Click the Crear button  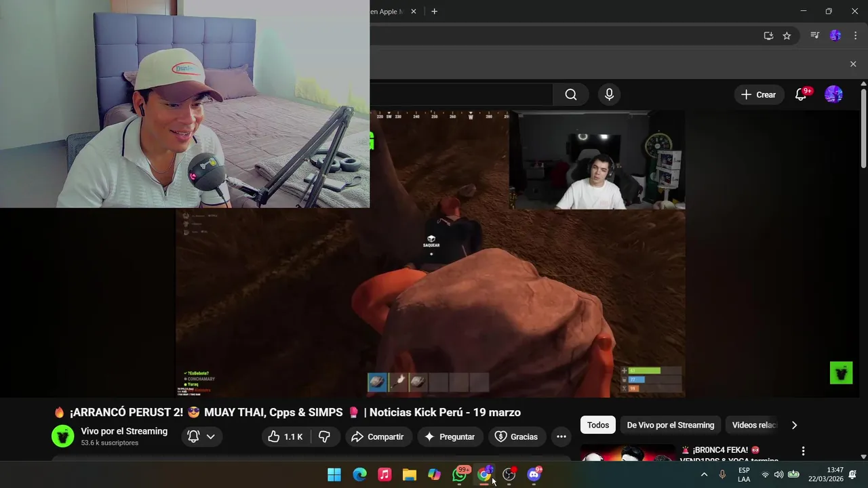tap(758, 95)
